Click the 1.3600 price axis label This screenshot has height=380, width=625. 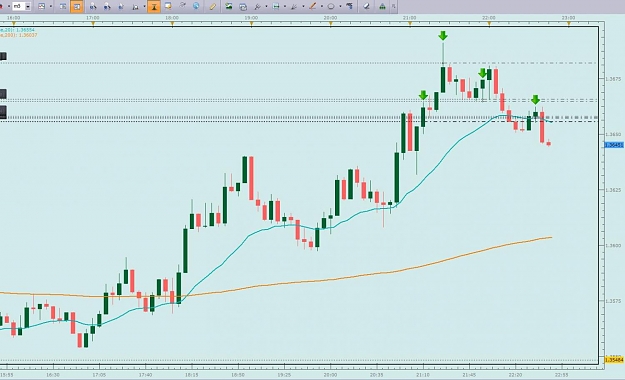point(613,246)
